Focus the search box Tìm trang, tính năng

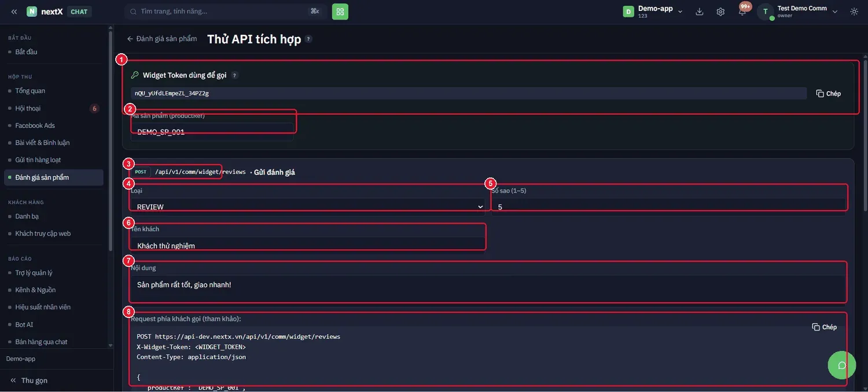pyautogui.click(x=225, y=12)
